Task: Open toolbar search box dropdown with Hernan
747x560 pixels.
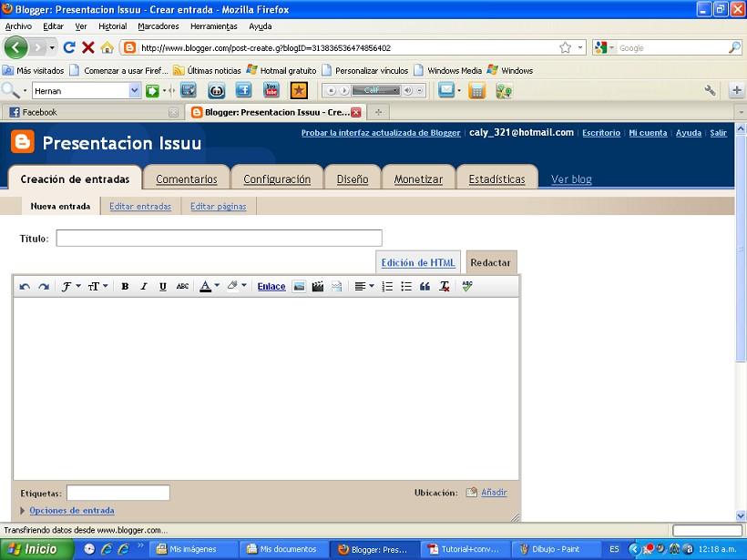Action: point(135,90)
